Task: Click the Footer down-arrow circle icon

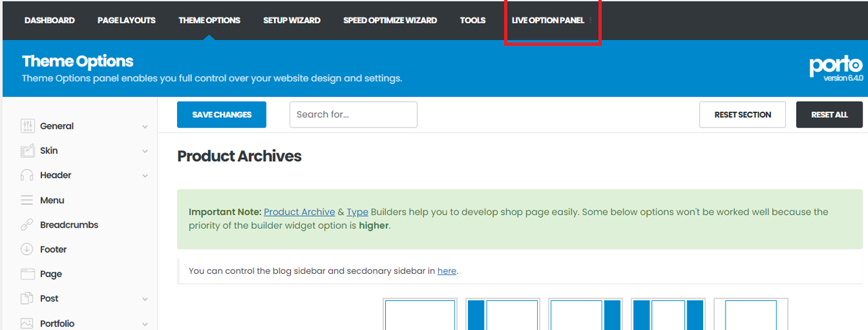Action: (x=27, y=249)
